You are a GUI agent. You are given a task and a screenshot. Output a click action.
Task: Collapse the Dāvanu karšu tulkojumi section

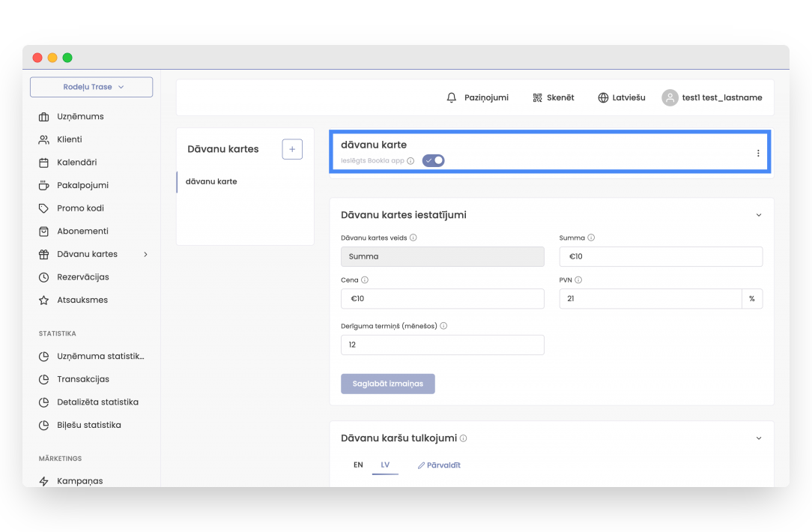[x=758, y=438]
